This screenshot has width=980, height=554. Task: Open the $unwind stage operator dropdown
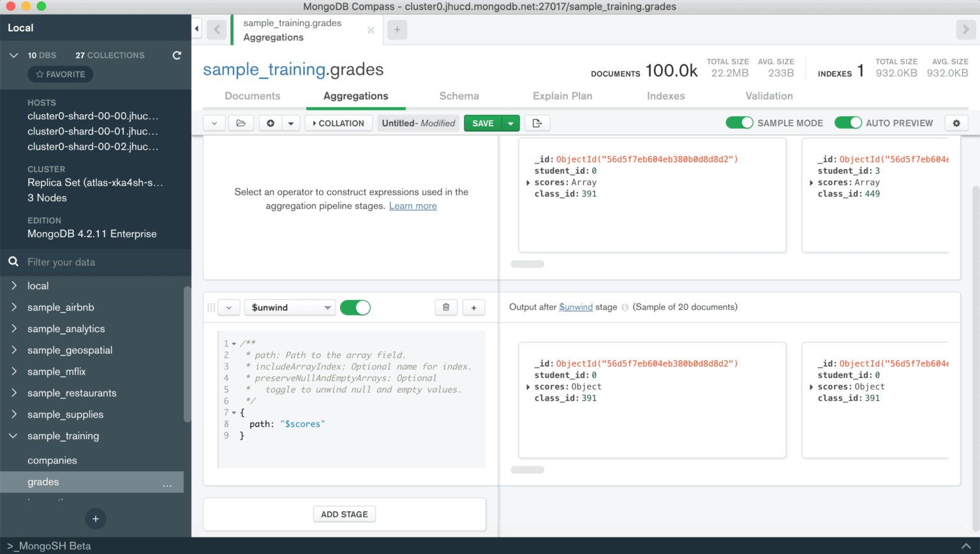coord(290,307)
